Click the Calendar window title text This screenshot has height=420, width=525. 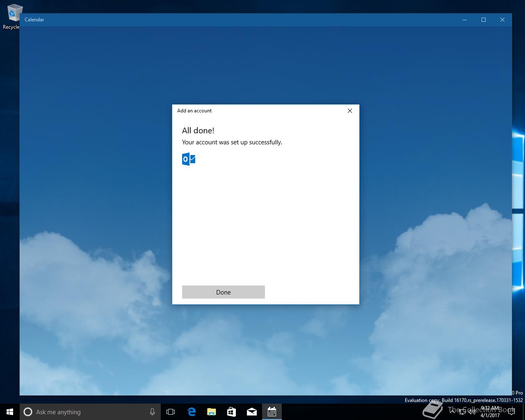pos(34,20)
